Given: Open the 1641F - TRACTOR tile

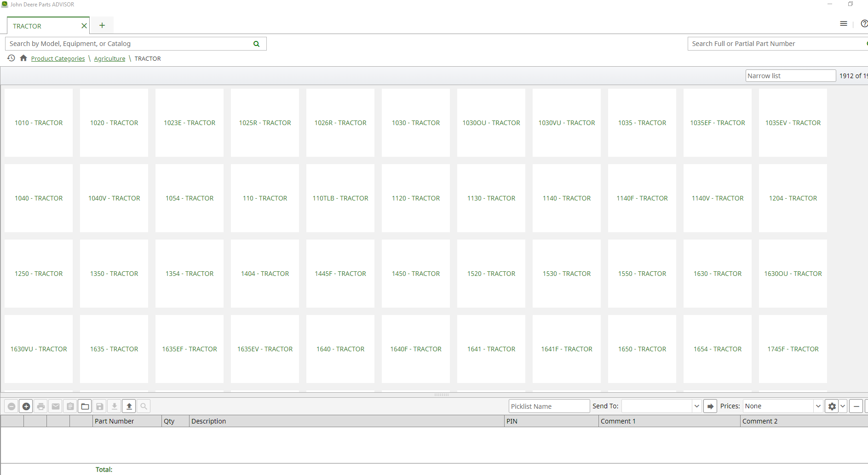Looking at the screenshot, I should [567, 349].
